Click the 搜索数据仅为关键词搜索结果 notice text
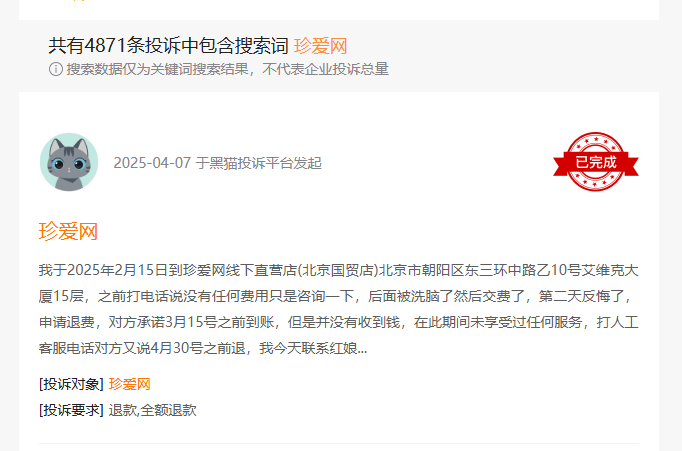 [x=157, y=69]
